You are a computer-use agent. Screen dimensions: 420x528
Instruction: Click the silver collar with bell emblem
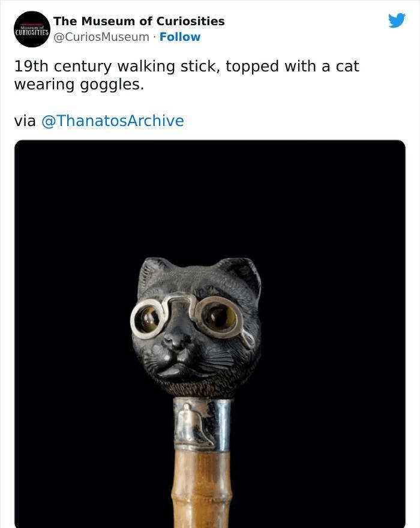(x=202, y=425)
